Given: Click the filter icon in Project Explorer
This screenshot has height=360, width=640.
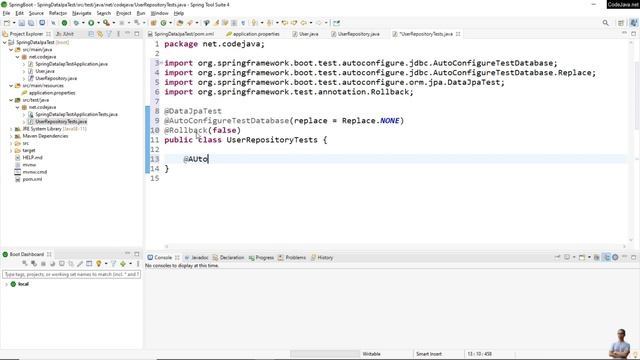Looking at the screenshot, I should (x=109, y=34).
